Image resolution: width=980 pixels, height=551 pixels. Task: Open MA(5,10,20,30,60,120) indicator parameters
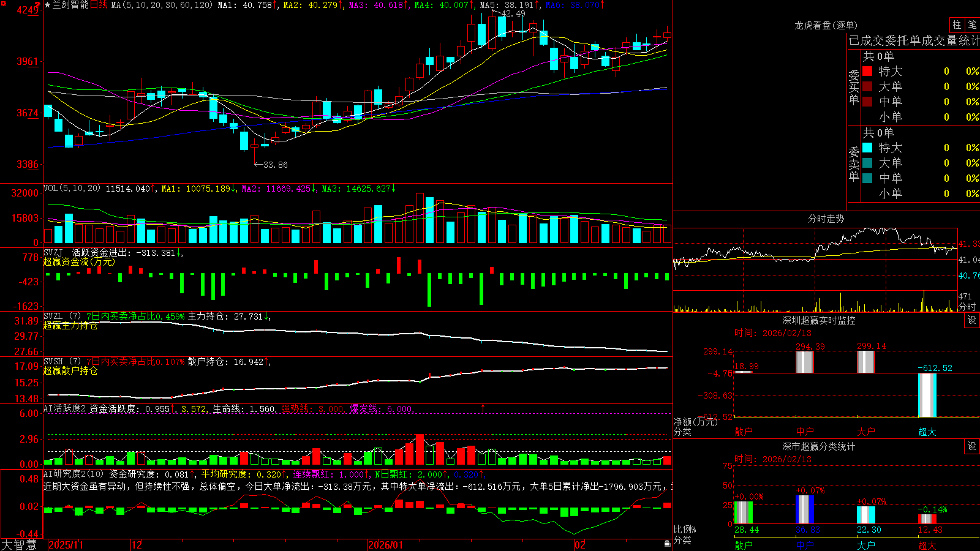(x=162, y=5)
